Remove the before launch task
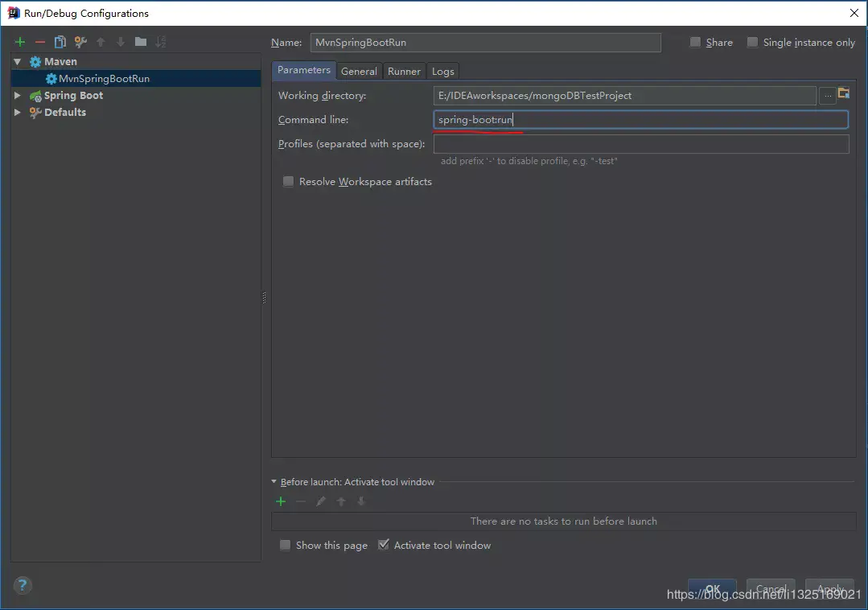Image resolution: width=868 pixels, height=610 pixels. pyautogui.click(x=301, y=501)
